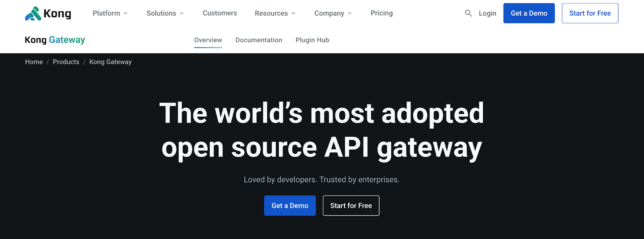Open the Plugin Hub tab
Viewport: 644px width, 239px height.
[312, 40]
